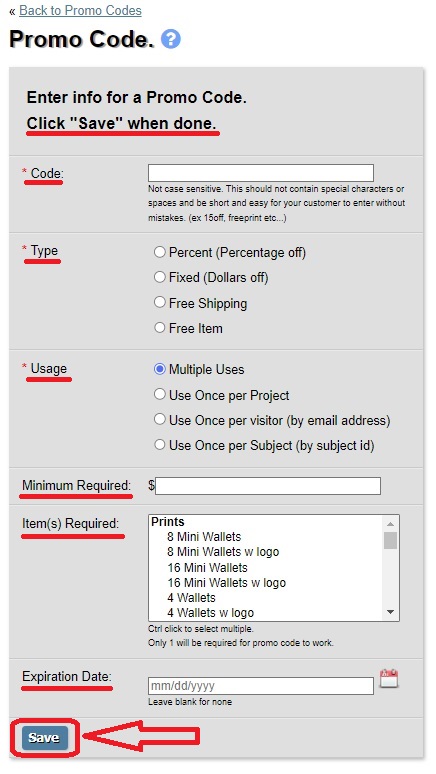Focus the promo Code text field
436x774 pixels.
click(261, 173)
